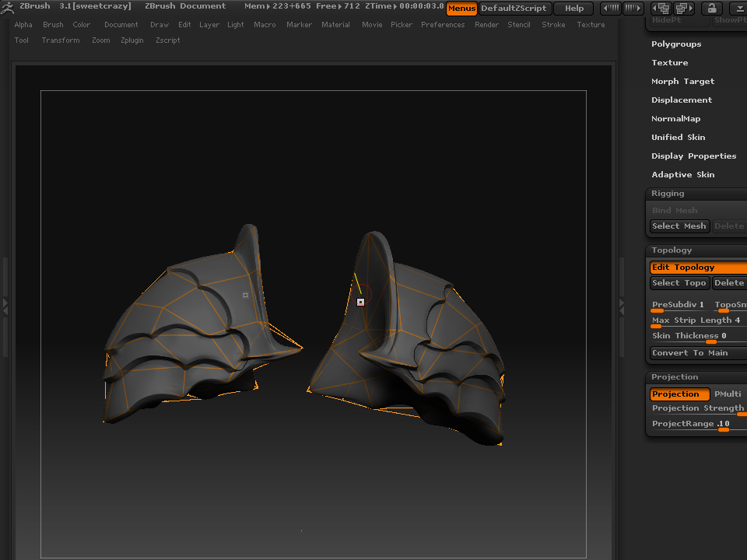The width and height of the screenshot is (747, 560).
Task: Open the Light menu
Action: (235, 25)
